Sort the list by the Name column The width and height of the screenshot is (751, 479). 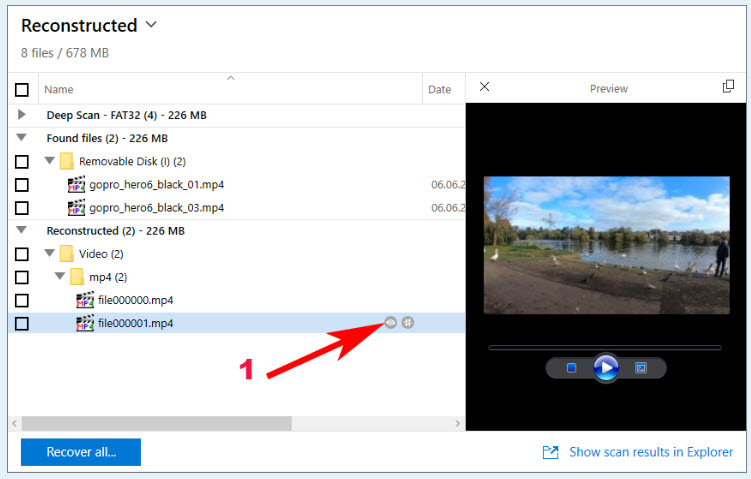tap(59, 90)
